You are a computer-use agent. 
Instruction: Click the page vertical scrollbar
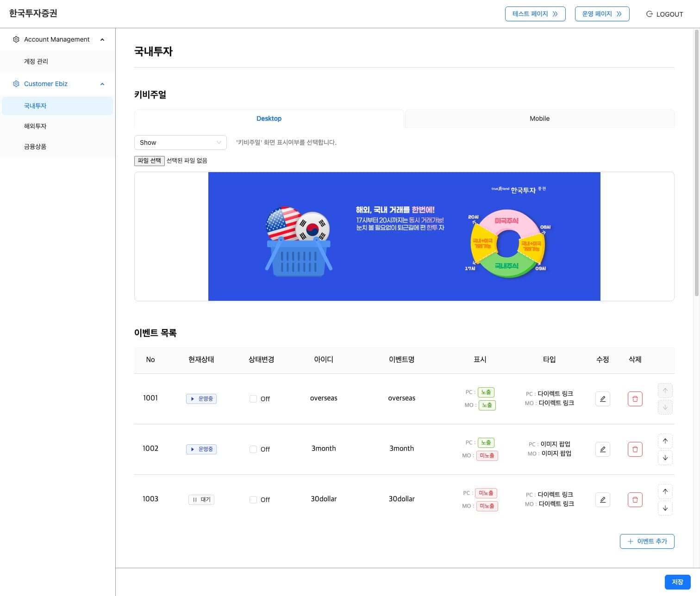(696, 162)
